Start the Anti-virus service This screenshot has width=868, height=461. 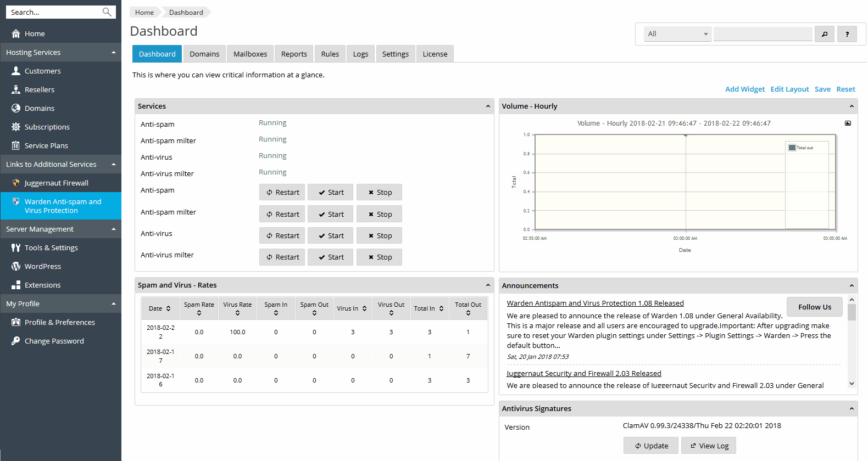tap(330, 235)
